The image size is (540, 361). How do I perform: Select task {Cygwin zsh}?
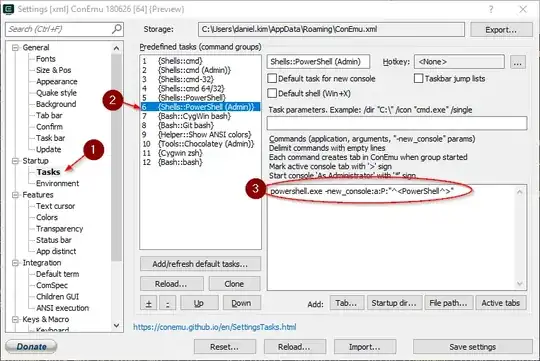click(200, 153)
